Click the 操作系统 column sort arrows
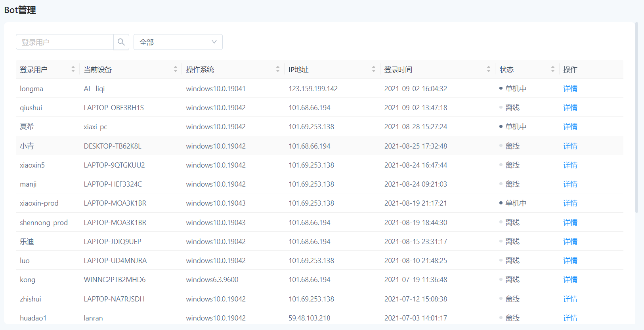 pos(277,69)
